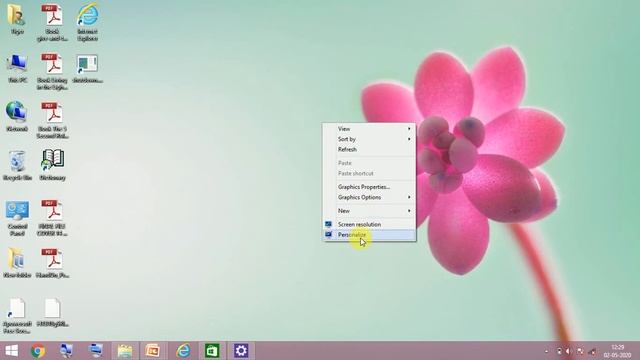Screen dimensions: 640x360
Task: Open the taskbar clock and date
Action: [617, 351]
